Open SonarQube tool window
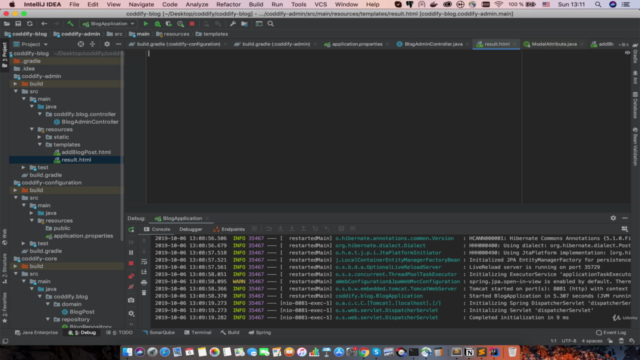The width and height of the screenshot is (640, 360). click(158, 333)
